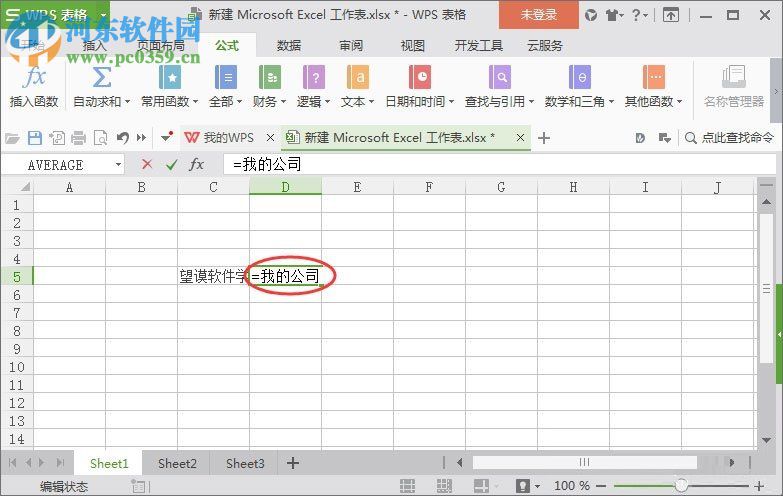Click the select-all corner of the grid

pos(24,187)
